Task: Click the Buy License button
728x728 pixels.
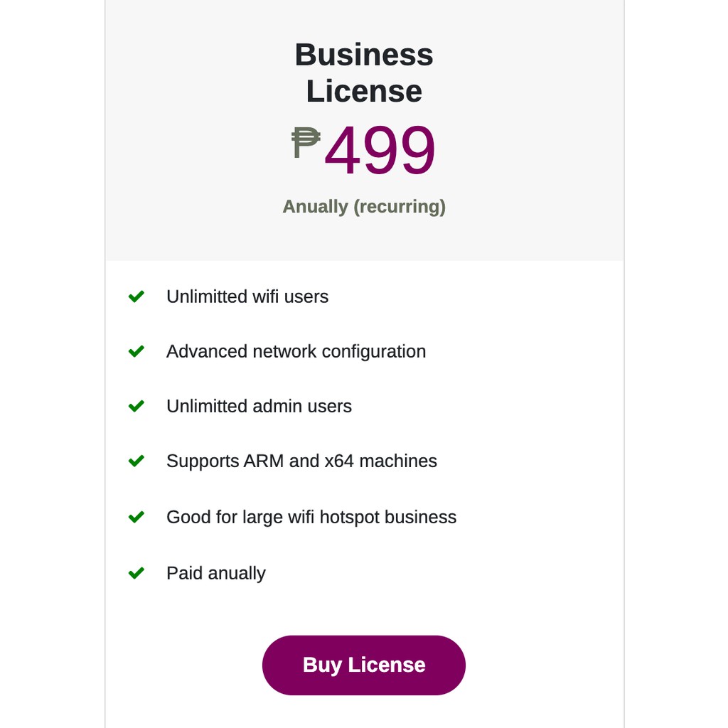Action: [x=363, y=665]
